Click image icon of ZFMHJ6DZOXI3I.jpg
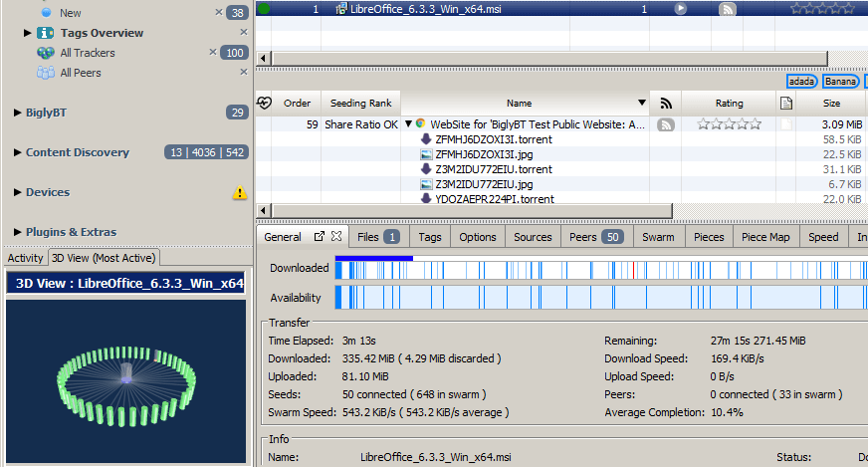This screenshot has width=868, height=467. coord(426,154)
